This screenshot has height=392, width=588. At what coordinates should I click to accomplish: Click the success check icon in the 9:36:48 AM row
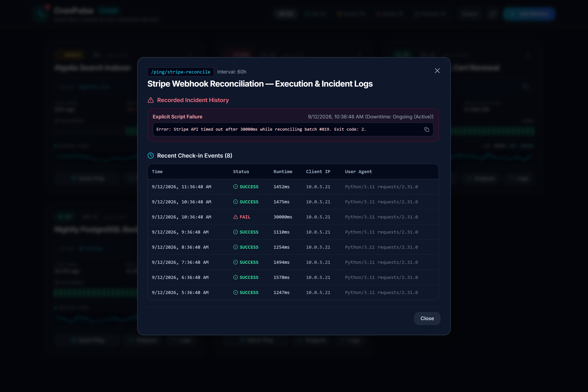point(235,232)
